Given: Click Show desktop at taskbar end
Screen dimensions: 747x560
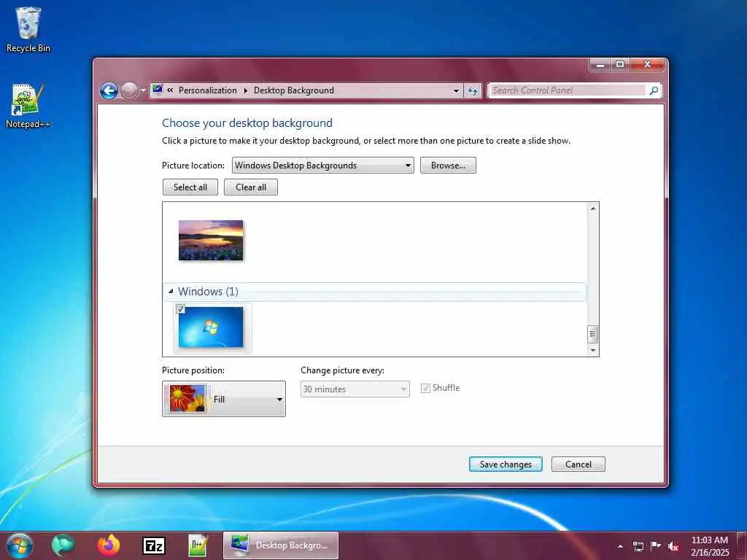Looking at the screenshot, I should click(x=742, y=545).
